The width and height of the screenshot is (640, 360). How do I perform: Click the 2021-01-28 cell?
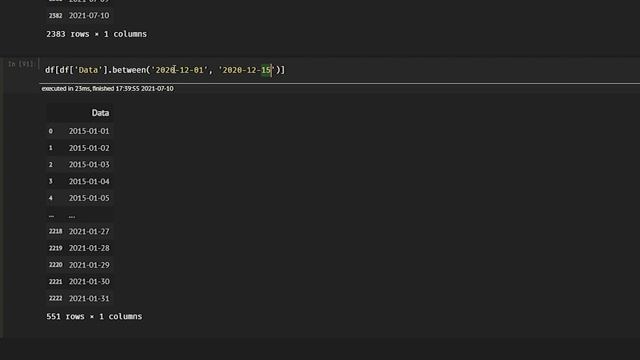tap(89, 248)
